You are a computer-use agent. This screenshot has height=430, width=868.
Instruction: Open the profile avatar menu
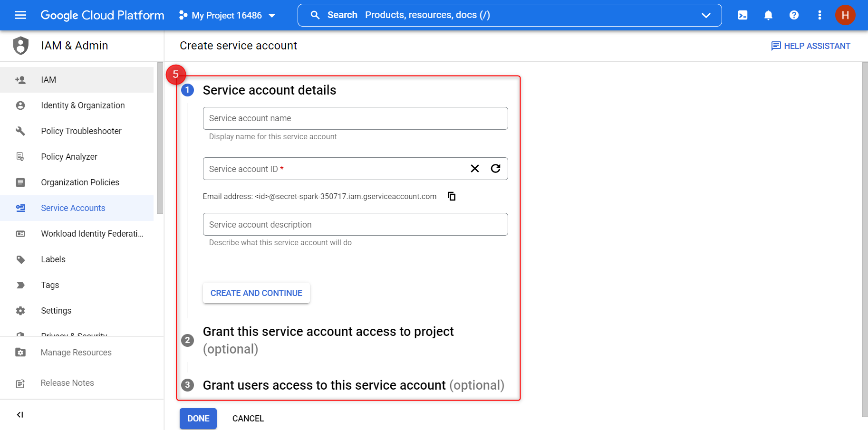(845, 15)
